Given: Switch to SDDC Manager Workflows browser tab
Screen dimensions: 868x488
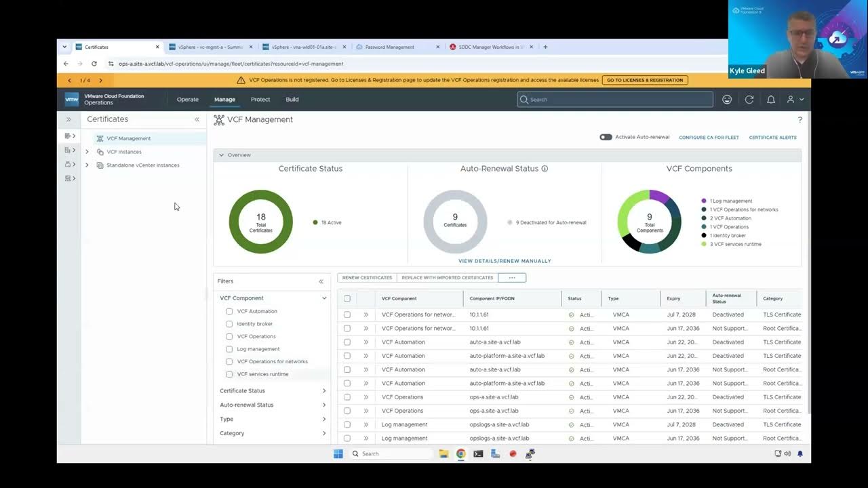Looking at the screenshot, I should (x=492, y=47).
